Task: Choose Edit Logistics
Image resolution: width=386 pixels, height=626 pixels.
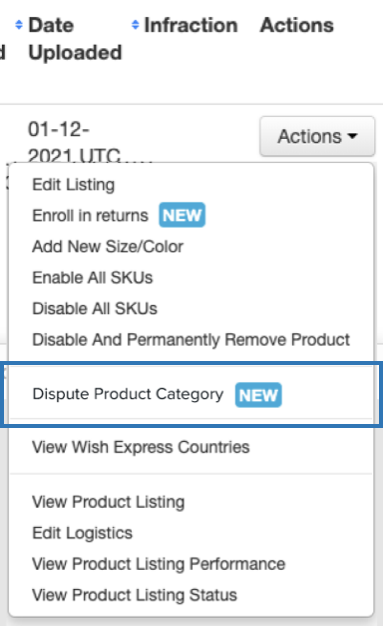Action: click(x=82, y=533)
